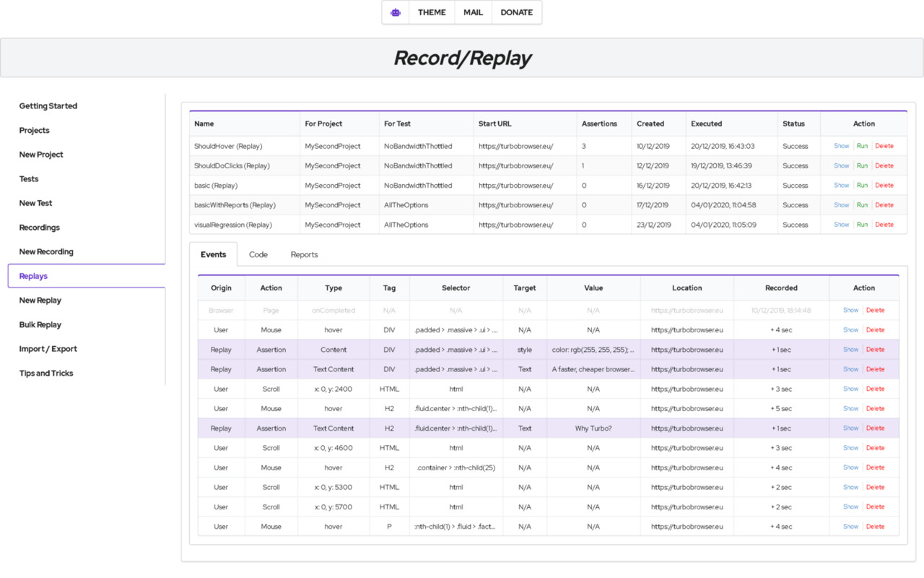The height and width of the screenshot is (578, 924).
Task: Select Replays in the sidebar
Action: 33,276
